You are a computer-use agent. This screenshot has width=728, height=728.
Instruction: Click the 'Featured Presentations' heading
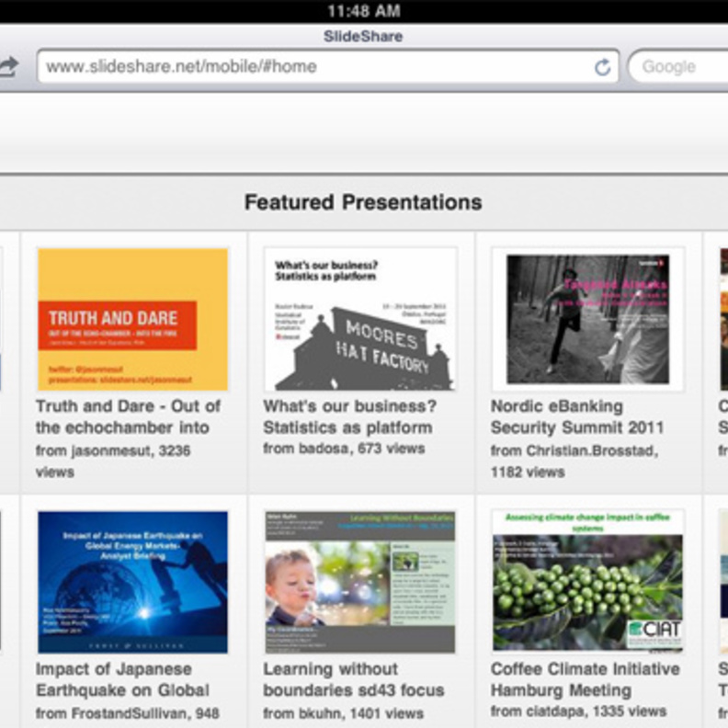(363, 202)
